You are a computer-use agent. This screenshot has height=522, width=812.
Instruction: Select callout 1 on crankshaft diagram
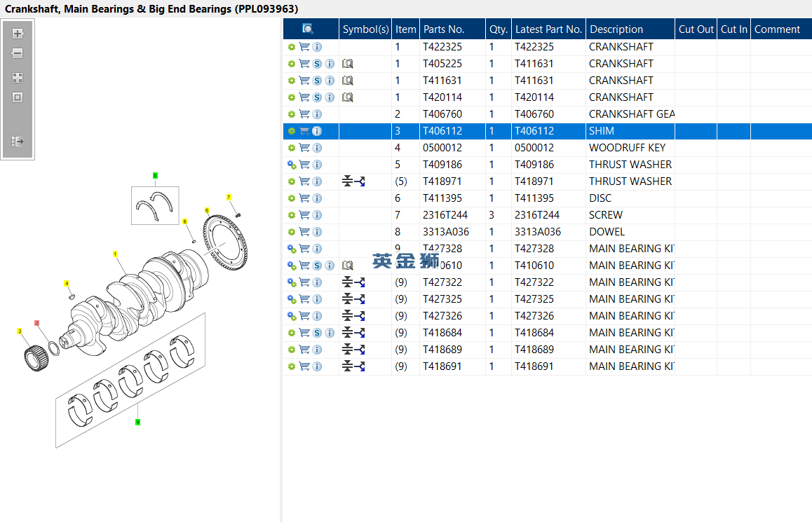pyautogui.click(x=115, y=254)
